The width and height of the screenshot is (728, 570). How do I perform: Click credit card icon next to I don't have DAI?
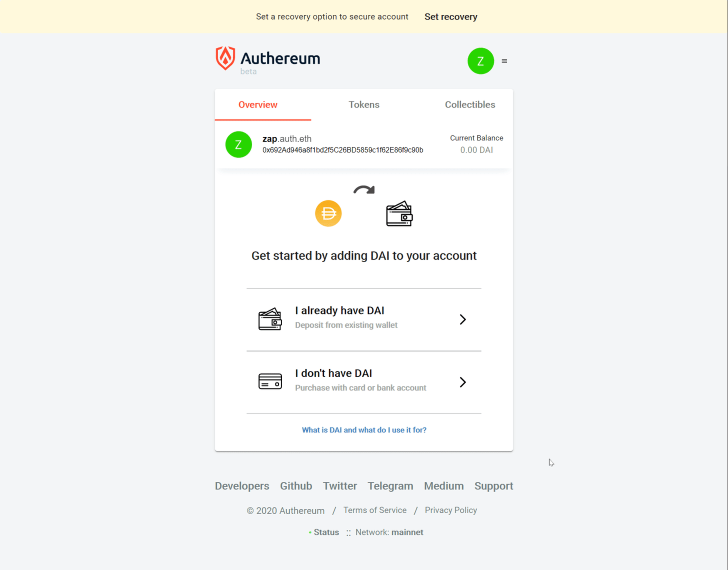[270, 381]
